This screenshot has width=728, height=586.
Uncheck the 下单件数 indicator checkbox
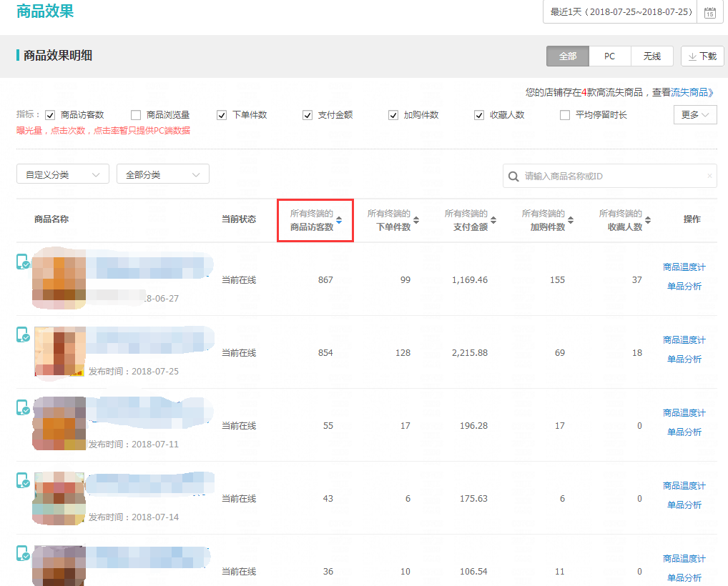[x=222, y=115]
